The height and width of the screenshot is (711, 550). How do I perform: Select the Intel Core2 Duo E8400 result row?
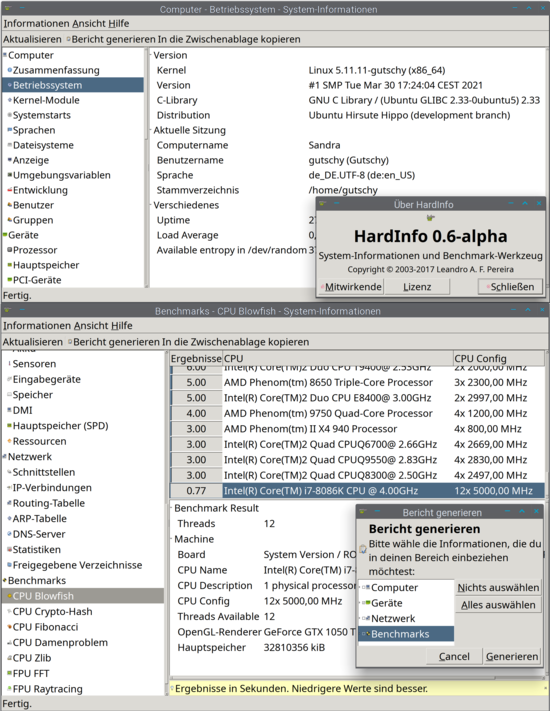357,398
